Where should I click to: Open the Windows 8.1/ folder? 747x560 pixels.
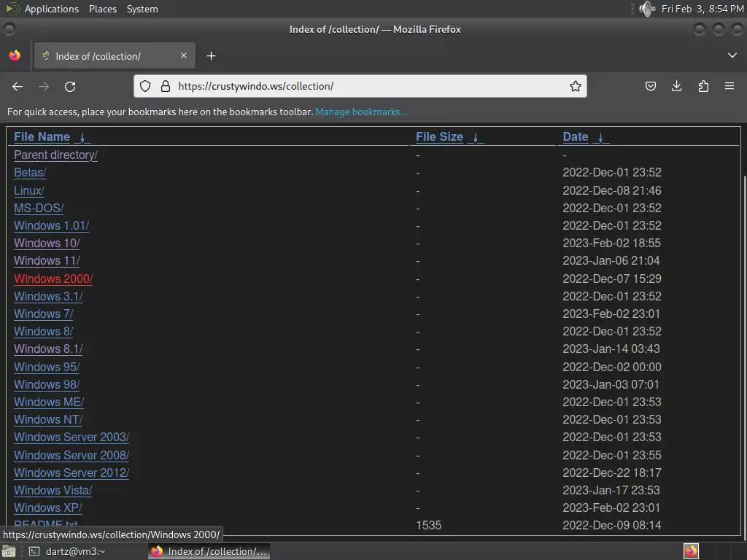coord(48,349)
